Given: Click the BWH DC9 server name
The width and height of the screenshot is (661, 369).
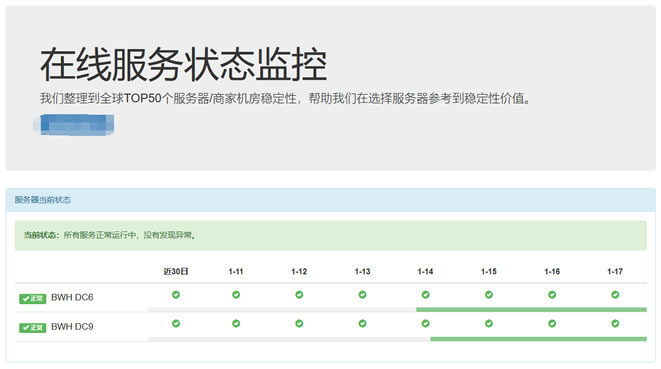Looking at the screenshot, I should [72, 327].
